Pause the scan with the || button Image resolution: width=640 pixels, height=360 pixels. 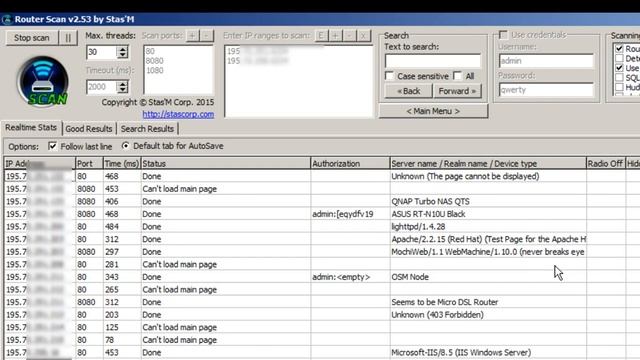coord(68,38)
